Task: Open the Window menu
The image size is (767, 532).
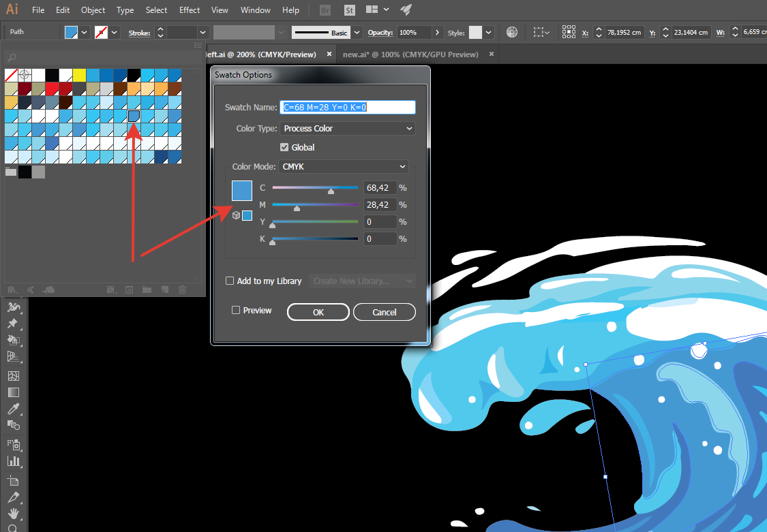Action: point(256,10)
